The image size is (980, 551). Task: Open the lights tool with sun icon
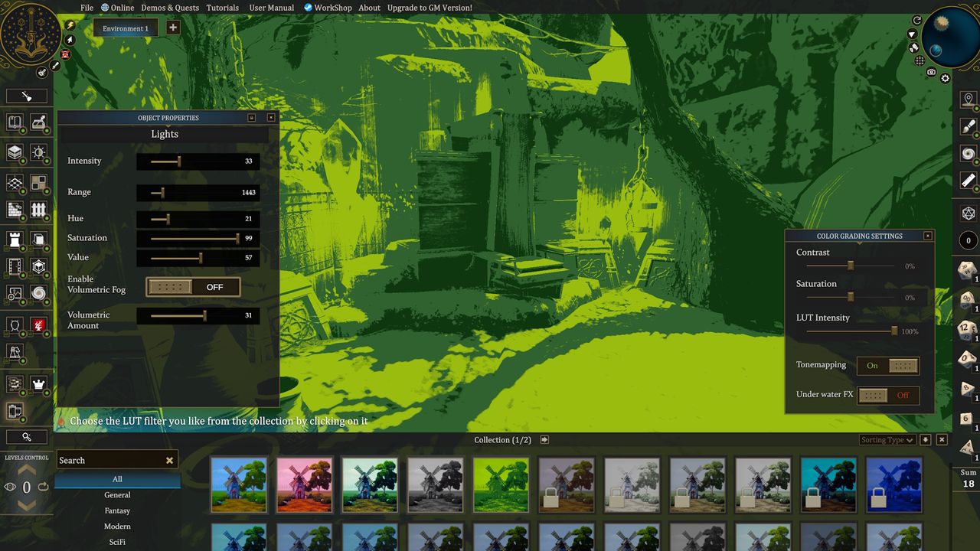pos(38,152)
